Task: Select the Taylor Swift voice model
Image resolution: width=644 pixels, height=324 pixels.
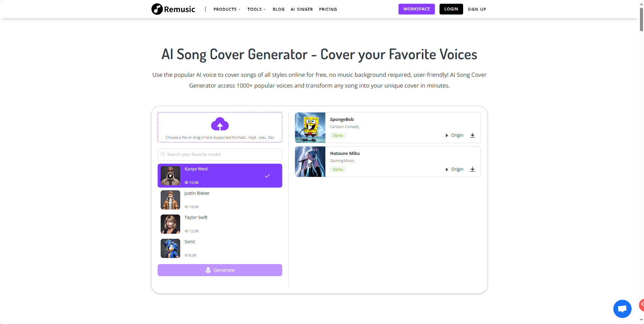Action: click(220, 224)
